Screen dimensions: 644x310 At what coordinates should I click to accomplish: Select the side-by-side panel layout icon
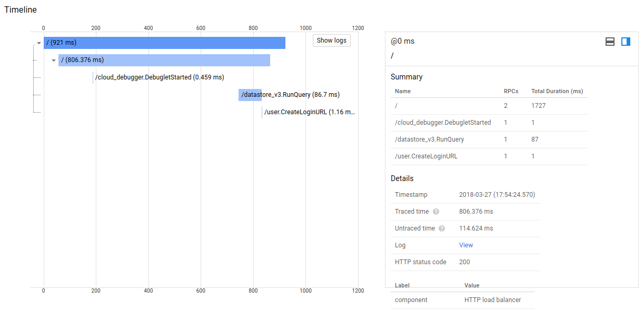626,42
